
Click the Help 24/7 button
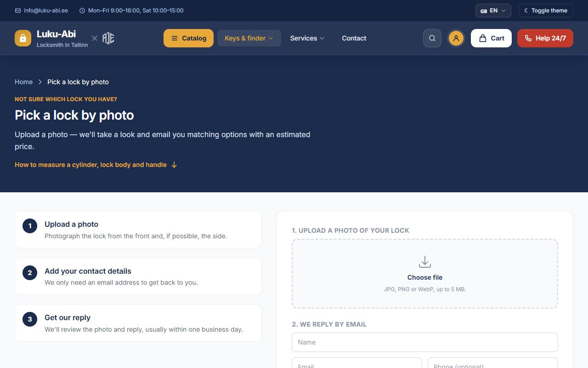(545, 38)
